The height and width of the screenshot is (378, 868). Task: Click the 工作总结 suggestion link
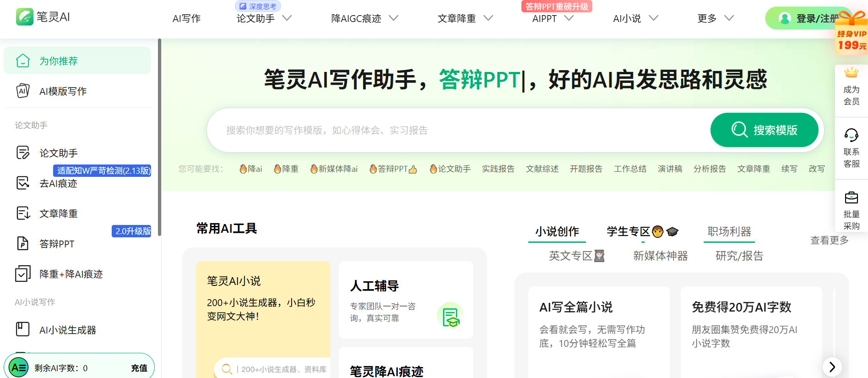click(x=630, y=169)
